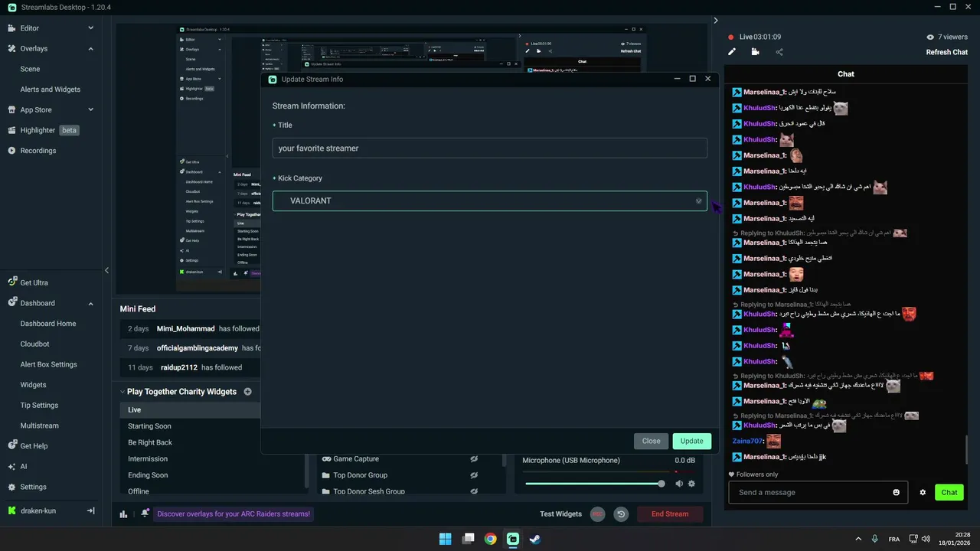
Task: Toggle visibility of Game Capture source
Action: pyautogui.click(x=474, y=459)
